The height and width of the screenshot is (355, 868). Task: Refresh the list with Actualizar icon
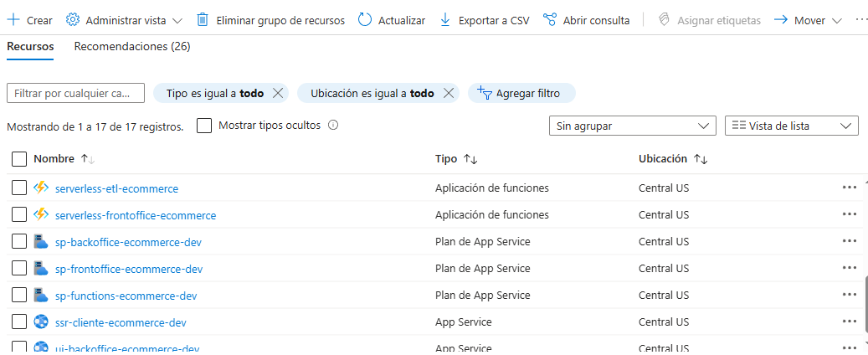coord(365,20)
